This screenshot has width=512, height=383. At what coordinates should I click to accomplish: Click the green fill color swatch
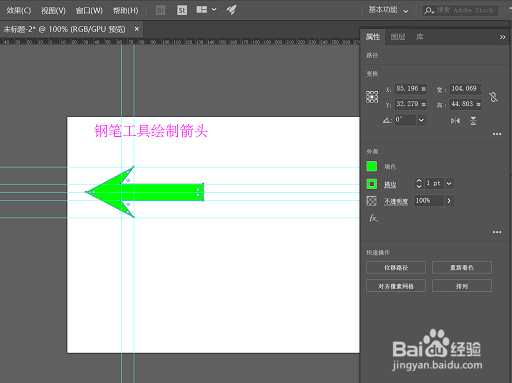tap(372, 166)
